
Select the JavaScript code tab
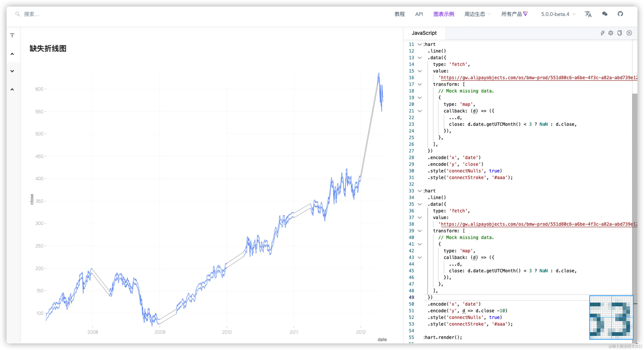(424, 33)
